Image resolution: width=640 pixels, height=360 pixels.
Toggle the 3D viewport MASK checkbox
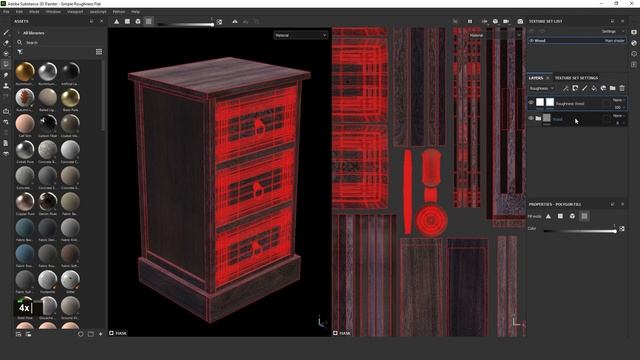[111, 333]
